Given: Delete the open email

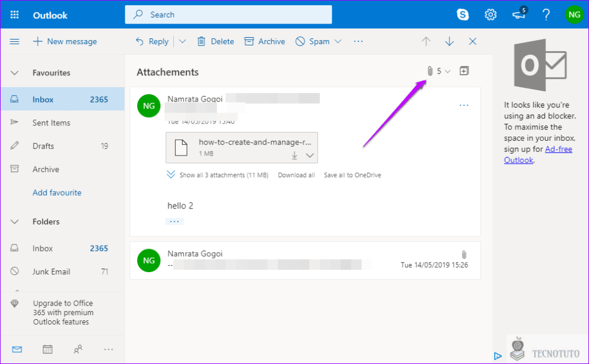Looking at the screenshot, I should point(216,41).
